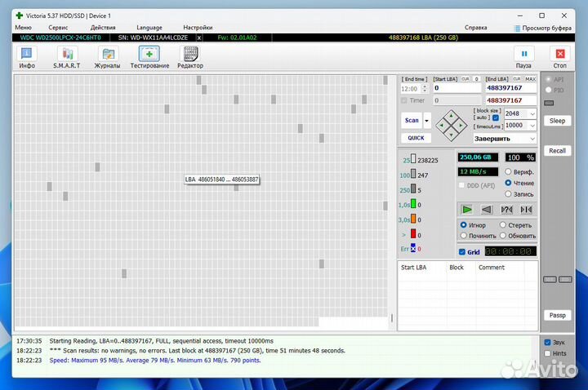Switch to the Редактор disk editor
The height and width of the screenshot is (390, 588).
point(190,56)
